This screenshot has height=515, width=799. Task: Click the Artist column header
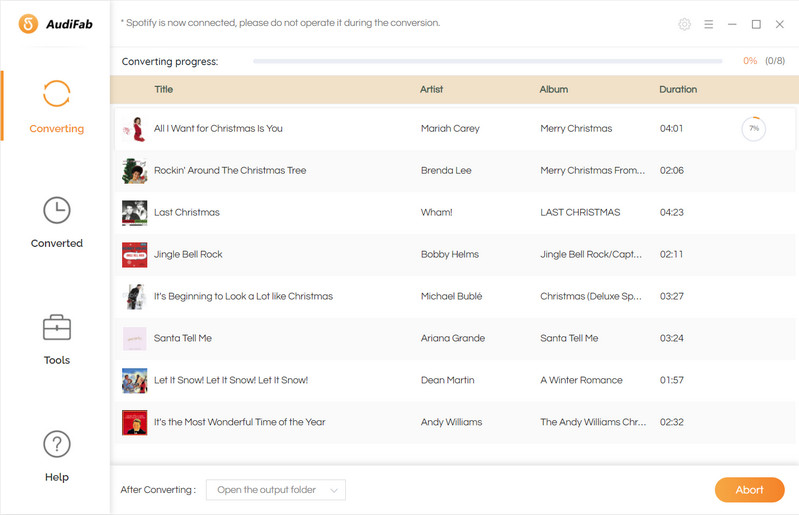coord(432,89)
